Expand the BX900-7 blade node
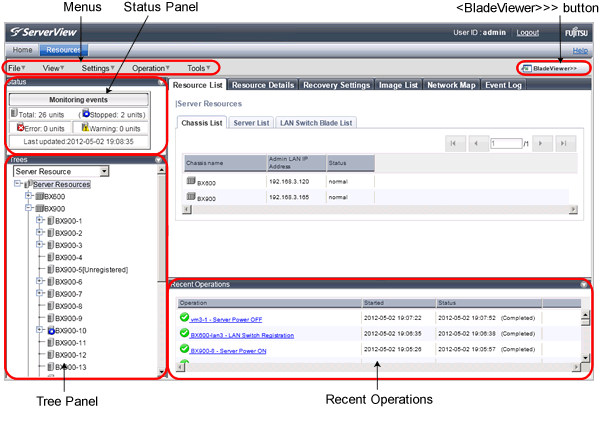Viewport: 601px width, 422px height. tap(39, 293)
